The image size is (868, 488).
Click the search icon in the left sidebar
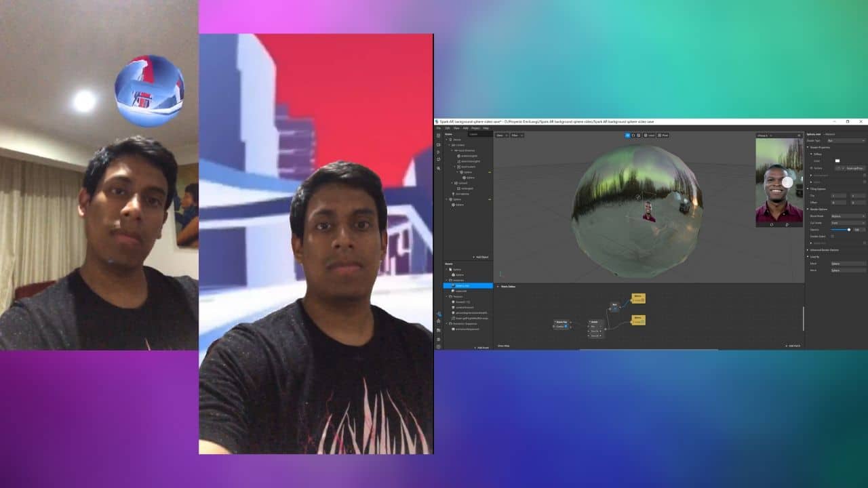point(437,168)
